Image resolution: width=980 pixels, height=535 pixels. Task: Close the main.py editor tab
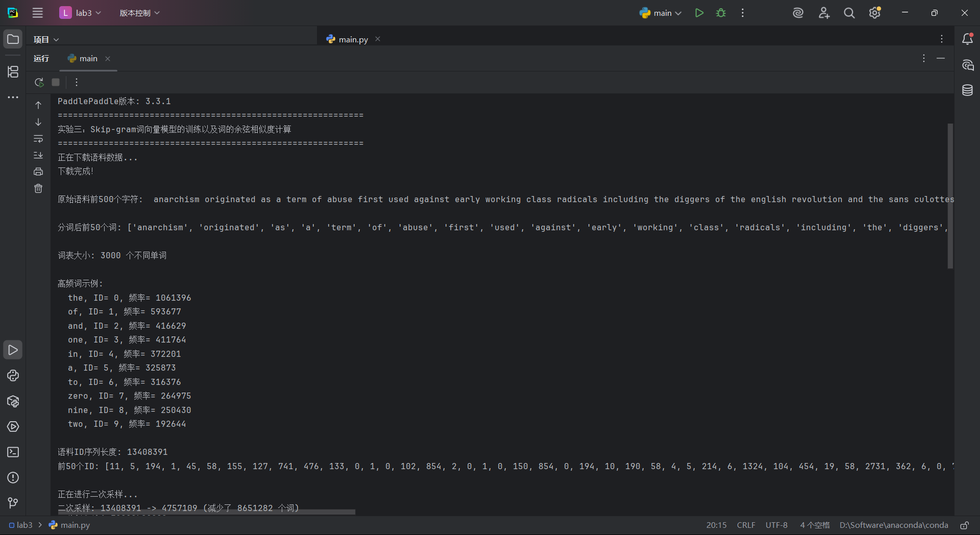[x=378, y=39]
